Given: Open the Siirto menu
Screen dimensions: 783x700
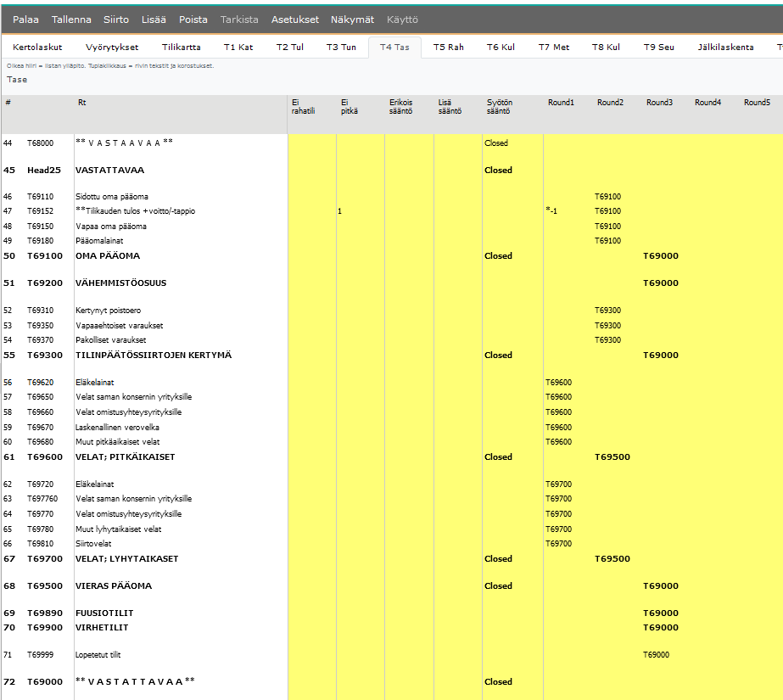Looking at the screenshot, I should [x=116, y=20].
